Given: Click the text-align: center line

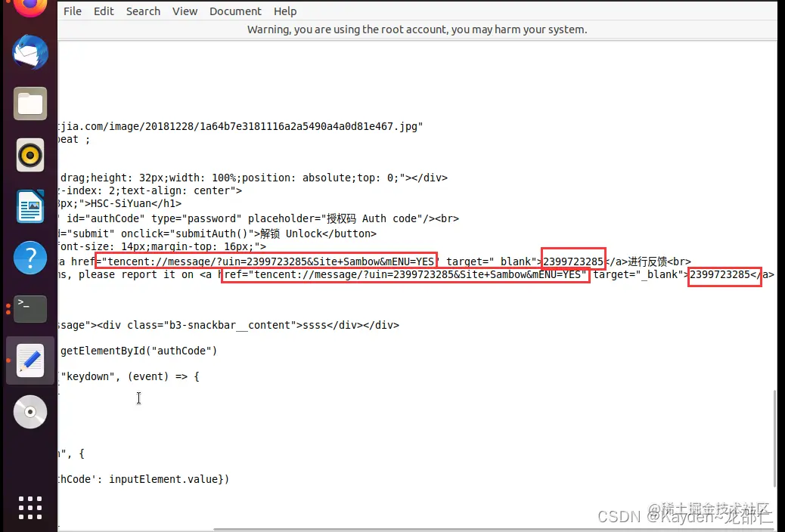Looking at the screenshot, I should point(150,190).
